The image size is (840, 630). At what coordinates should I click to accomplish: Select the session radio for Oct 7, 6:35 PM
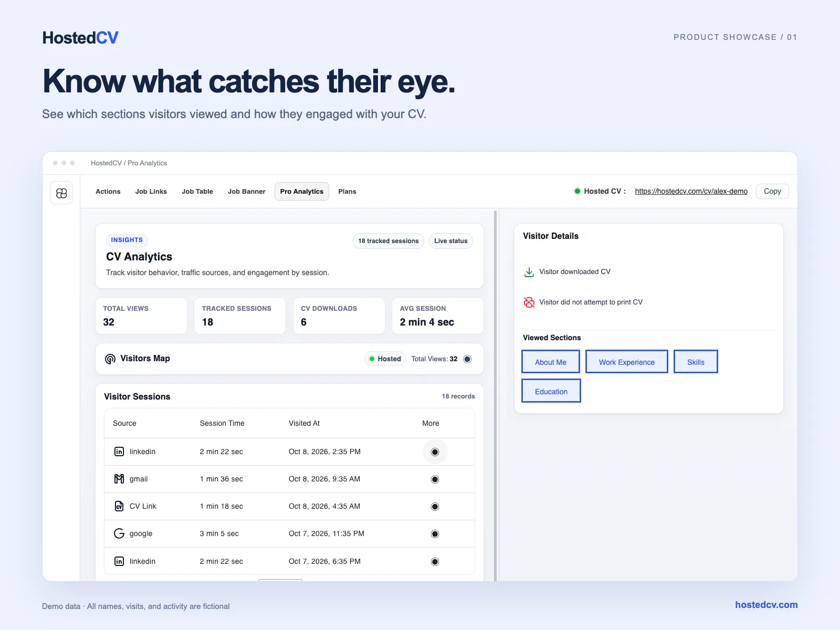coord(435,562)
